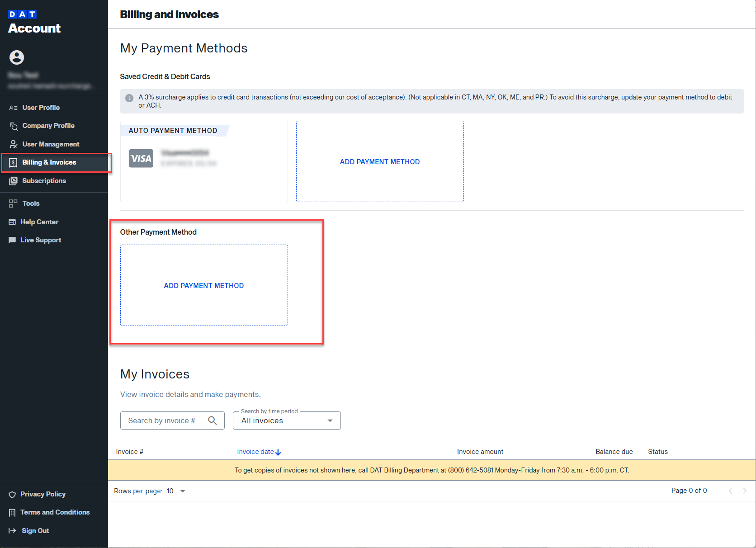
Task: Click the surcharge info icon
Action: [129, 98]
